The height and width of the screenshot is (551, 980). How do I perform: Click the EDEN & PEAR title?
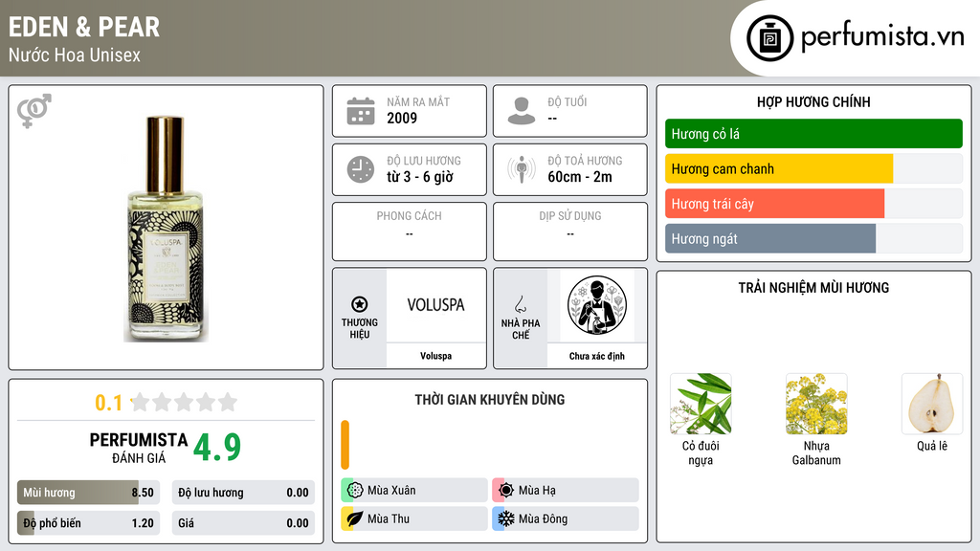click(84, 27)
